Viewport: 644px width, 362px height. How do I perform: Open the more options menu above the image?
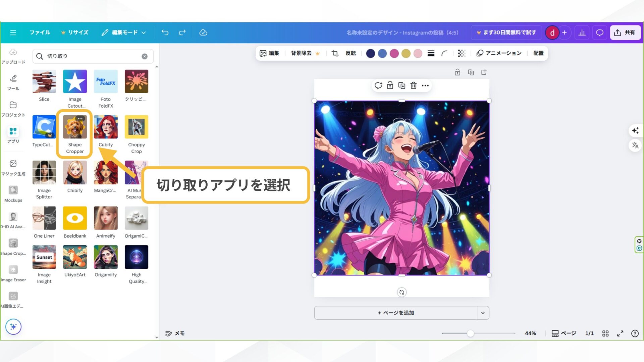pyautogui.click(x=425, y=85)
